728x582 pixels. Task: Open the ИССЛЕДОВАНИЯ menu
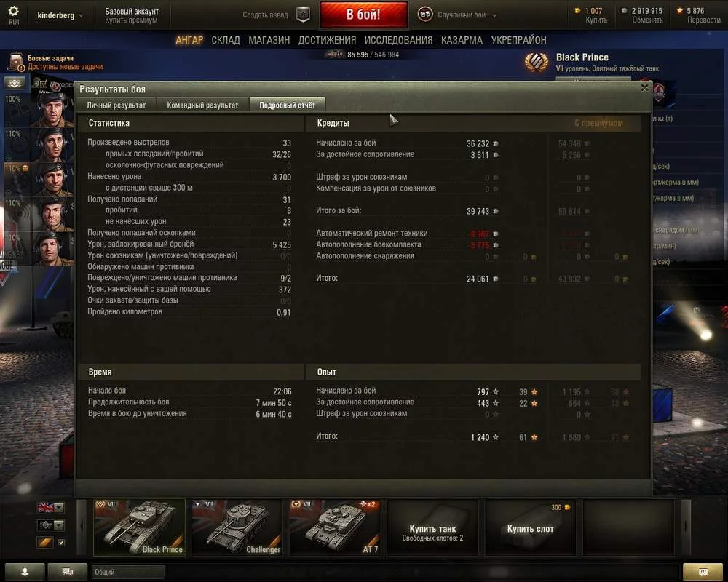(398, 41)
